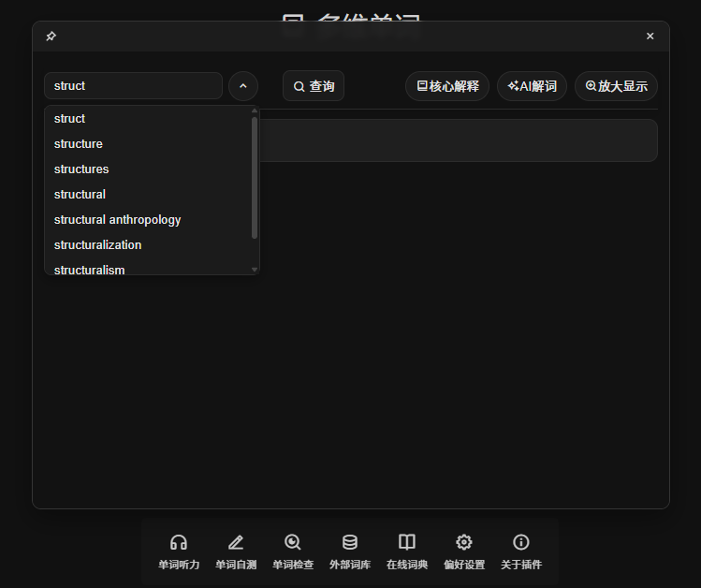
Task: Select 'structural anthropology' from the suggestions
Action: (117, 220)
